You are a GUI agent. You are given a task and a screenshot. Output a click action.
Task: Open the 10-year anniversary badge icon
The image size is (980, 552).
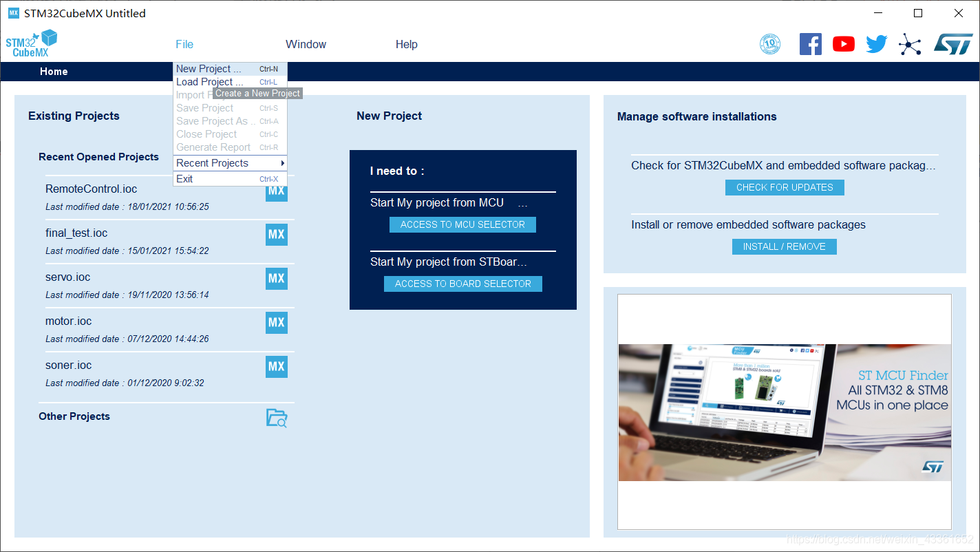pos(770,44)
